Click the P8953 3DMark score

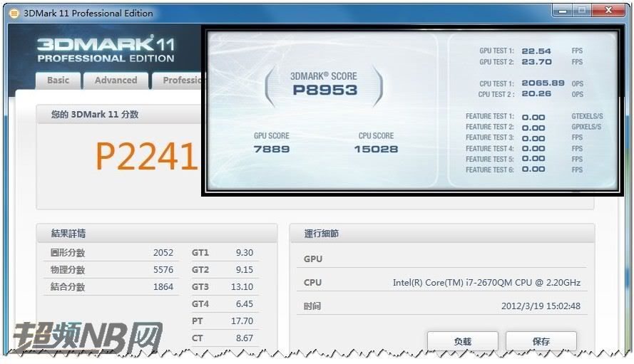pyautogui.click(x=325, y=90)
